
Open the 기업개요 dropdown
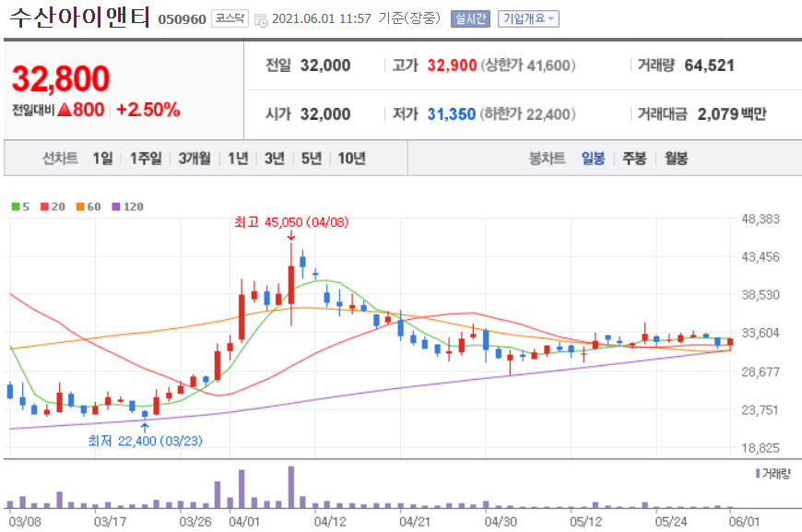(x=528, y=19)
